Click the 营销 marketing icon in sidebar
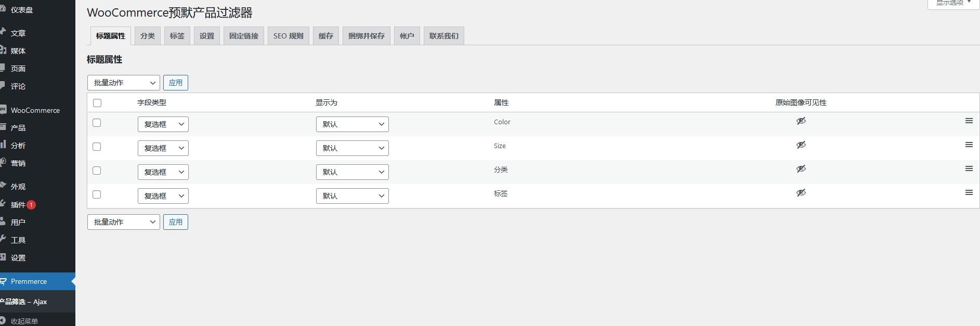Screen dimensions: 980x326 pyautogui.click(x=3, y=162)
